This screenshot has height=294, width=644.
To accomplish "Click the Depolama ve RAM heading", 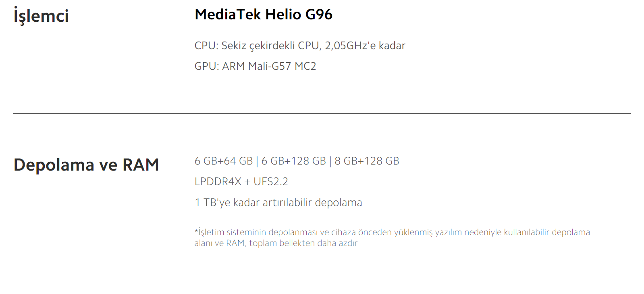I will [x=86, y=165].
